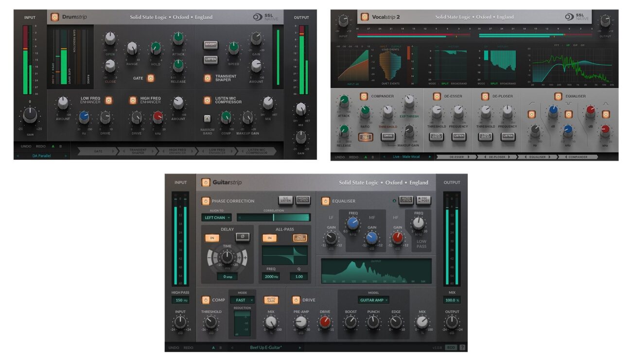Screen dimensions: 632x364
Task: Open the Comp Mode Fast dropdown
Action: click(x=243, y=300)
